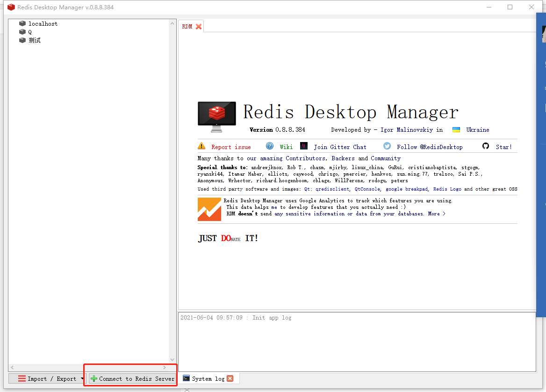Click the right arrow of the horizontal scrollbar
The height and width of the screenshot is (392, 546).
click(164, 367)
